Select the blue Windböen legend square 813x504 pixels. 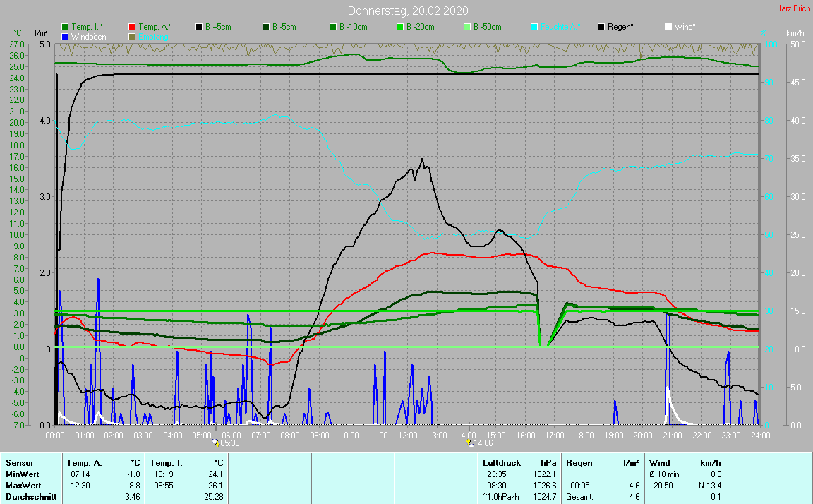pos(66,36)
